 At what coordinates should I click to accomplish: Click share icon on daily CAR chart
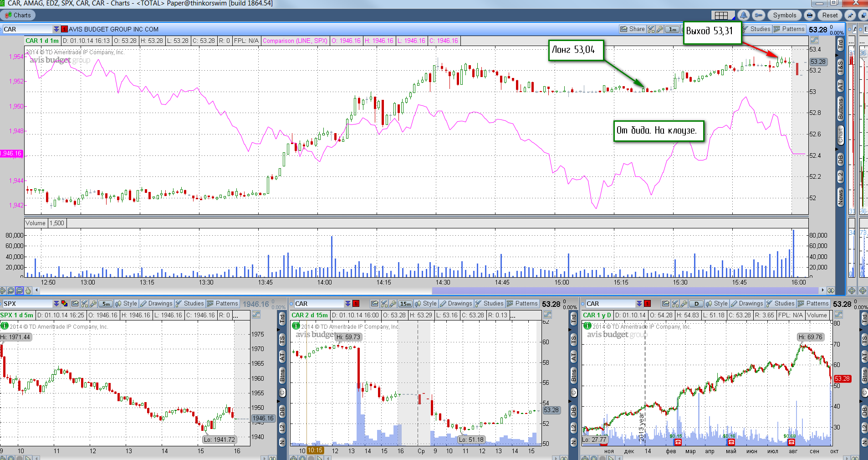click(666, 304)
